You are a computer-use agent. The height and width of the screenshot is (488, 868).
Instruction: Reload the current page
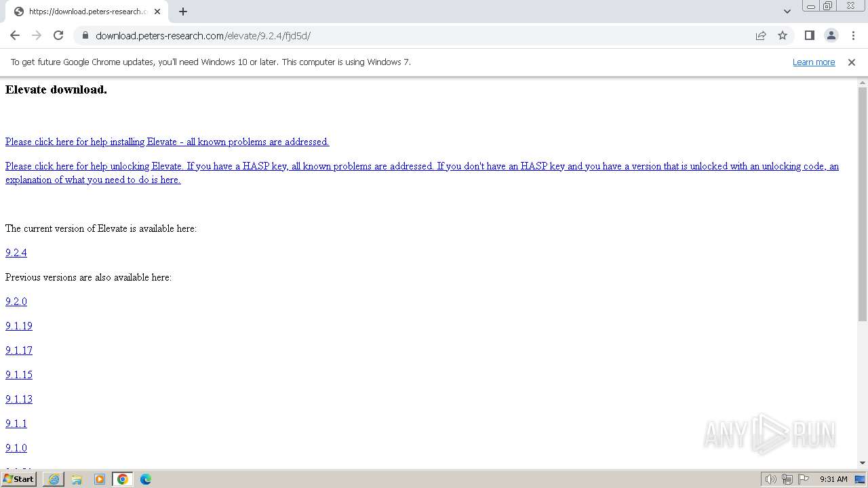pos(58,35)
